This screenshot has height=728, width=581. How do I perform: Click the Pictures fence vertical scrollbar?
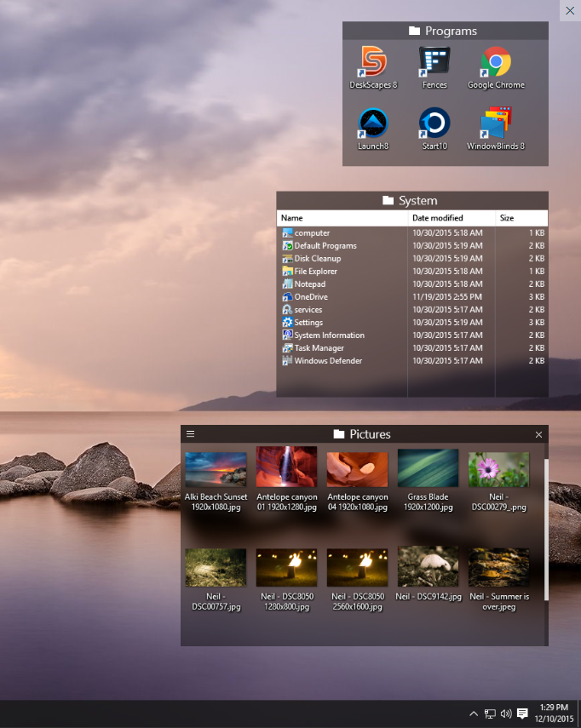tap(546, 530)
